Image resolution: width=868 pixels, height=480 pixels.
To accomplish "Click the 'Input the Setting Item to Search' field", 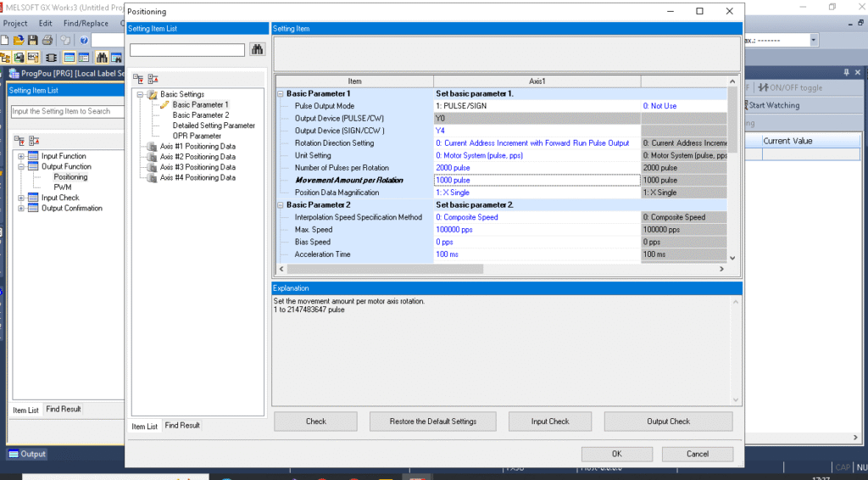I will [68, 111].
